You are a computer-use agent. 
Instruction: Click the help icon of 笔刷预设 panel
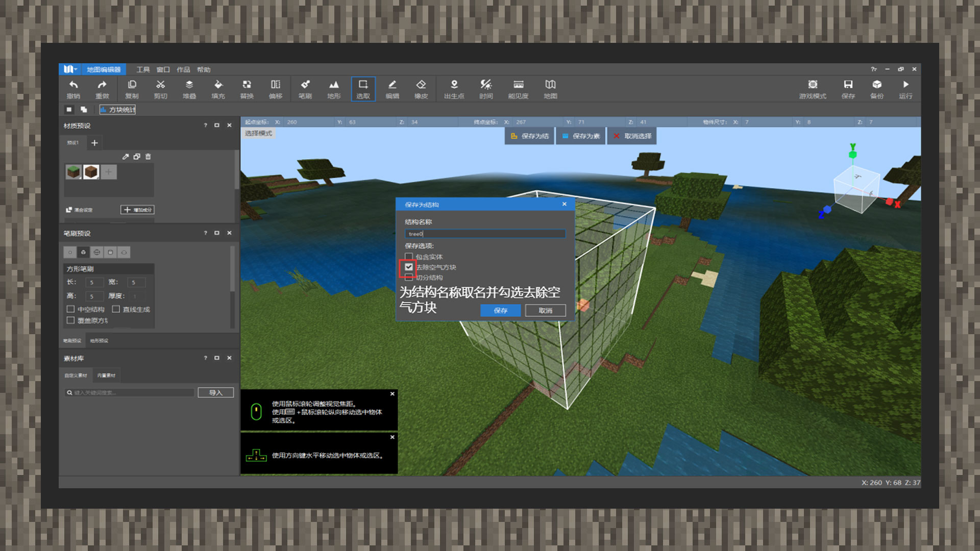206,233
